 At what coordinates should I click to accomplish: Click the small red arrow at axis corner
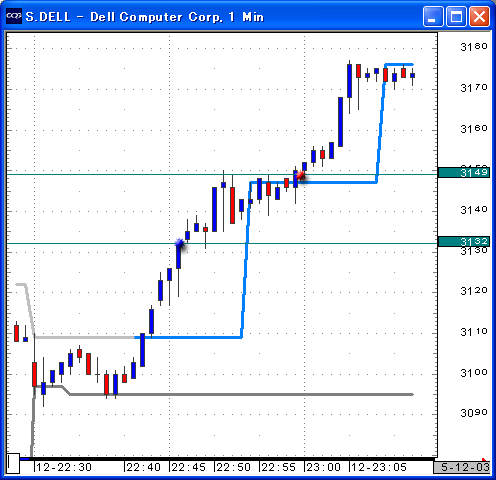485,460
